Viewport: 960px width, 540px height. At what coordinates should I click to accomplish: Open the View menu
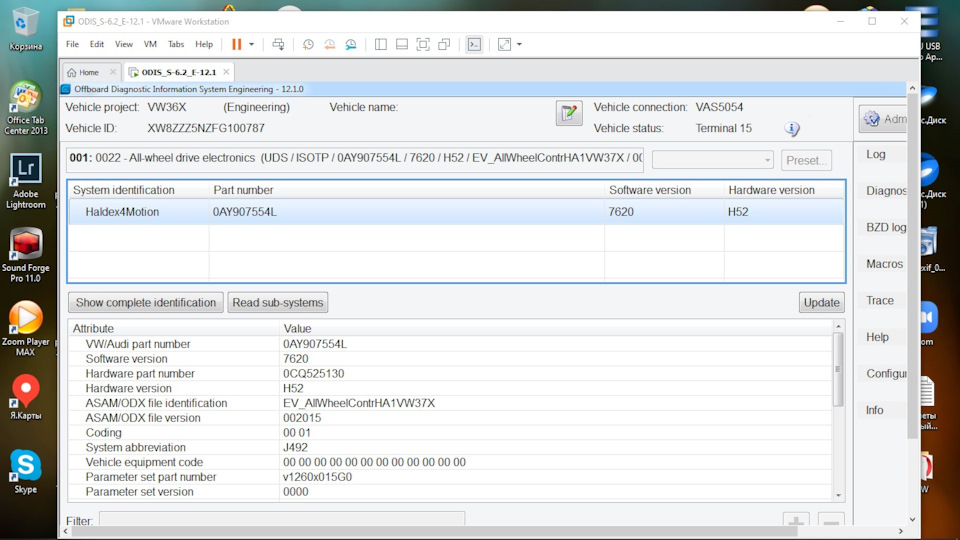point(124,44)
